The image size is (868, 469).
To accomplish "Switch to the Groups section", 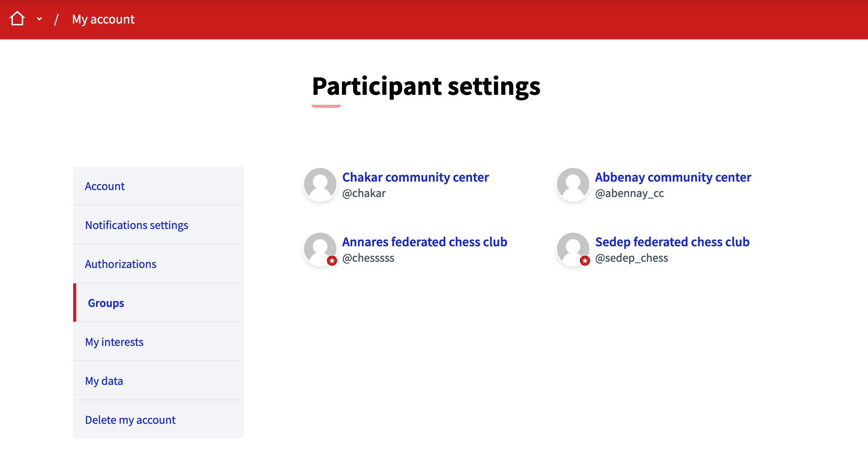I will [106, 303].
